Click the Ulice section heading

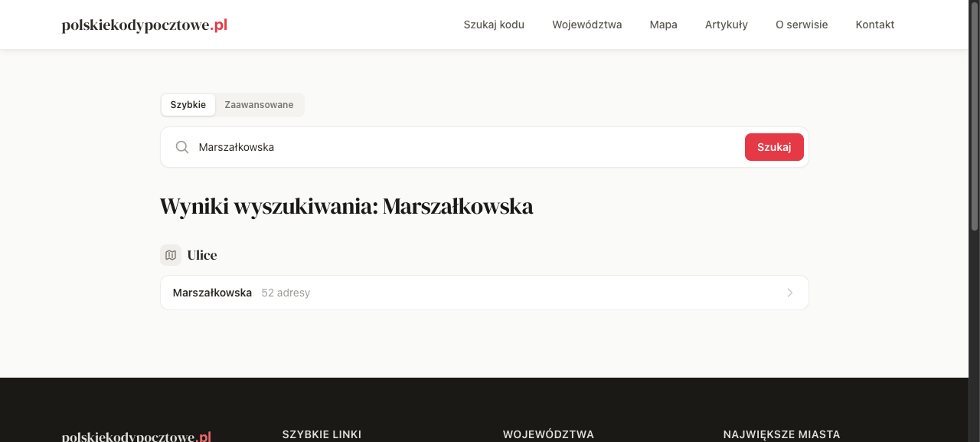[202, 255]
